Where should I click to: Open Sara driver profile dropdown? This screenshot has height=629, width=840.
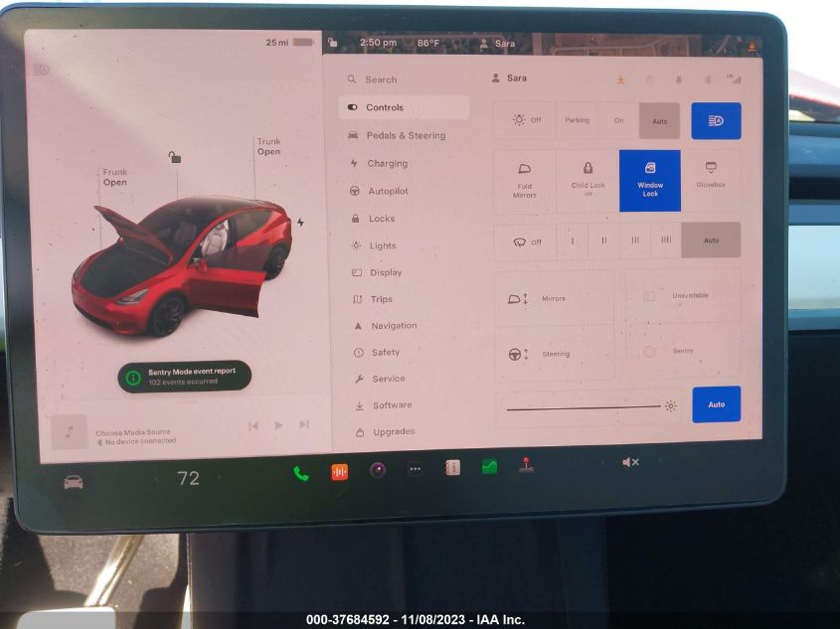[509, 78]
